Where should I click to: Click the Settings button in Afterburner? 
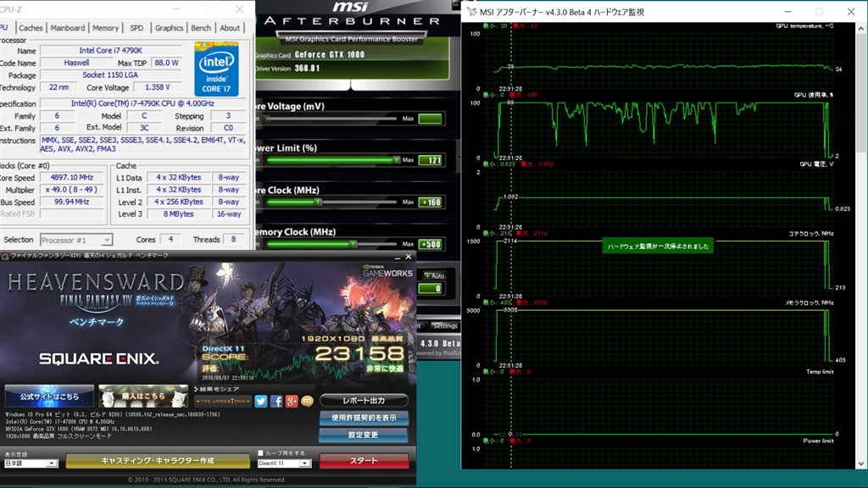click(445, 326)
